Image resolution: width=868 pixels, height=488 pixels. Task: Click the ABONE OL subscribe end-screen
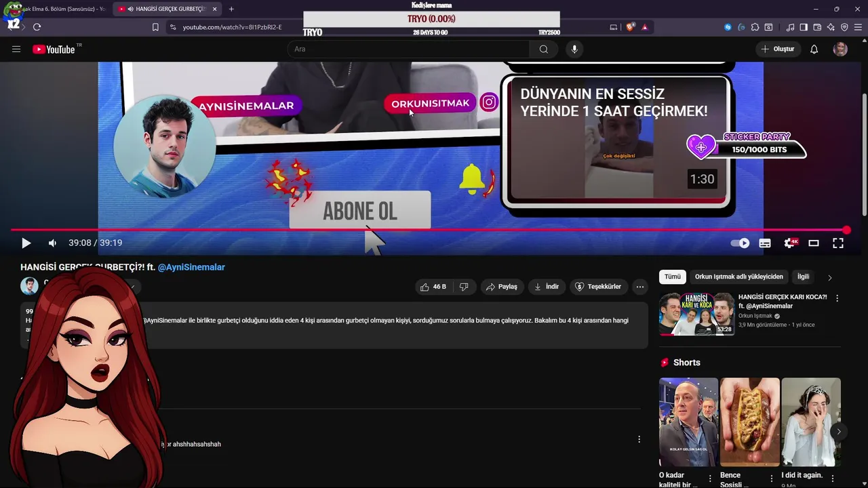tap(359, 211)
